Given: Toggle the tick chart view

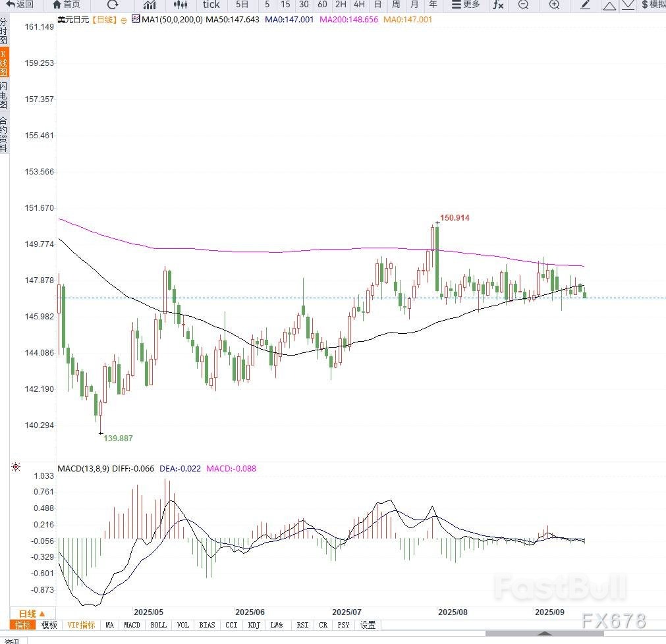Looking at the screenshot, I should coord(211,5).
